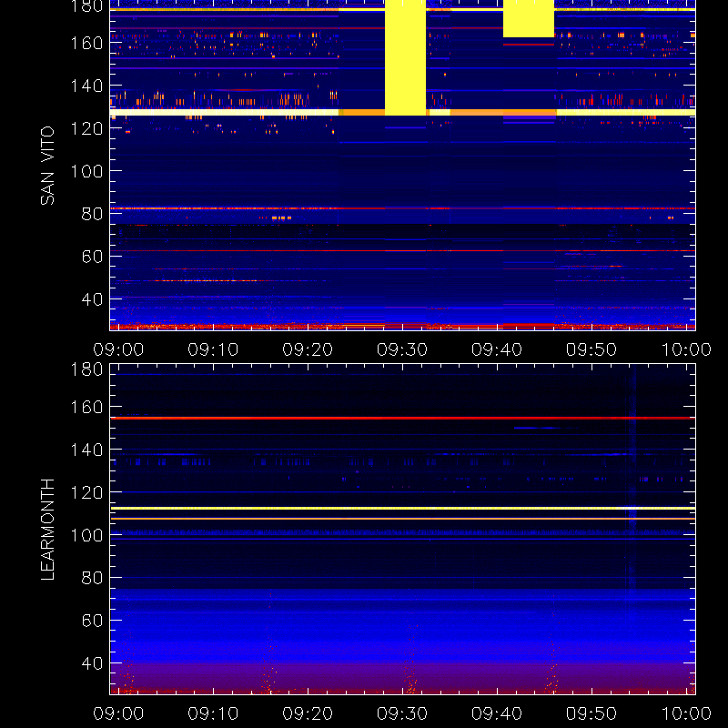Viewport: 728px width, 728px height.
Task: Pick the 40 frequency tick label on the Learmonth panel
Action: [x=92, y=663]
